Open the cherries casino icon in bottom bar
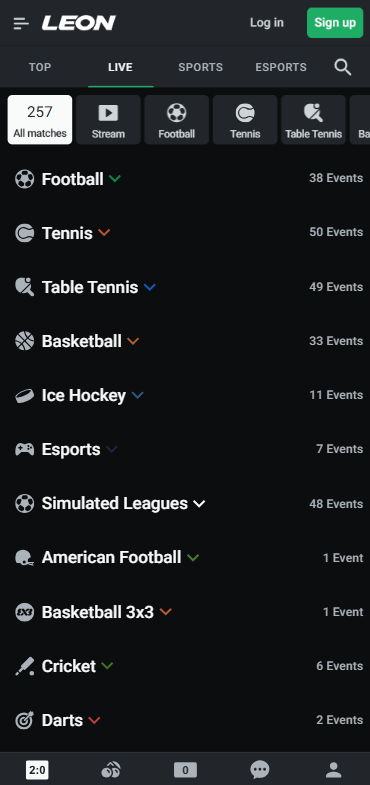Image resolution: width=370 pixels, height=785 pixels. (x=111, y=769)
